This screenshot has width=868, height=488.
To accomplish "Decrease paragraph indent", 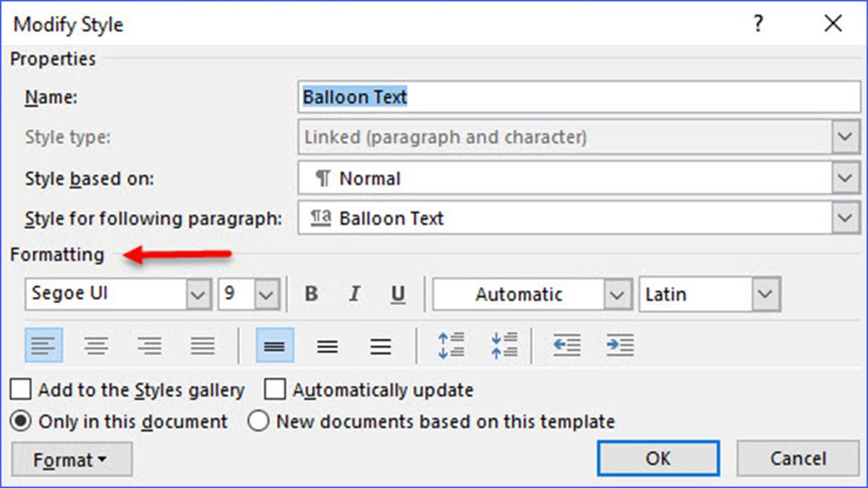I will coord(566,345).
